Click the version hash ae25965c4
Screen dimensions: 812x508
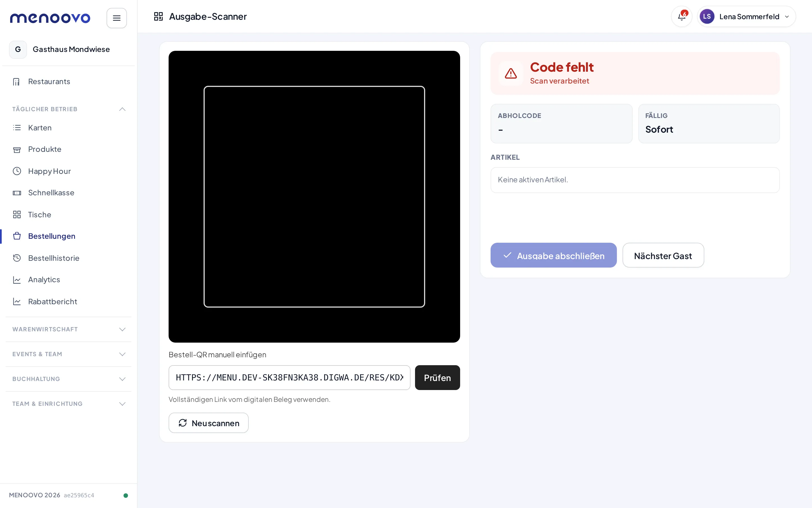click(79, 495)
